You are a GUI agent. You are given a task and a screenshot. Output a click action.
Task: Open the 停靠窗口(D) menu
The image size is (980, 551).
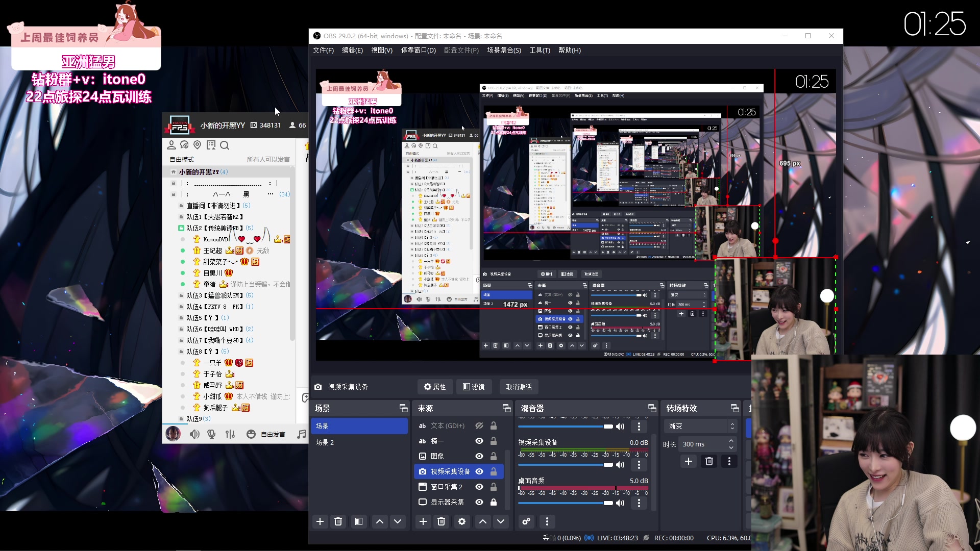click(x=418, y=50)
